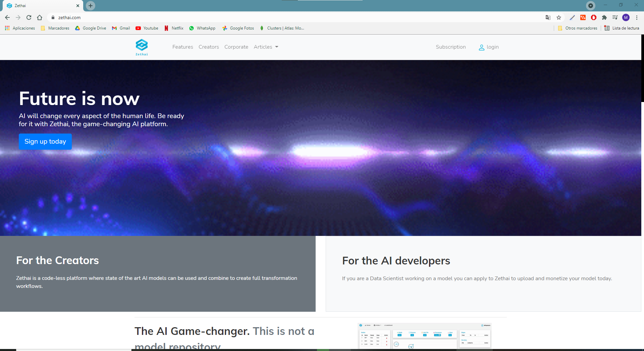
Task: Open the Gmail bookmark
Action: coord(121,28)
